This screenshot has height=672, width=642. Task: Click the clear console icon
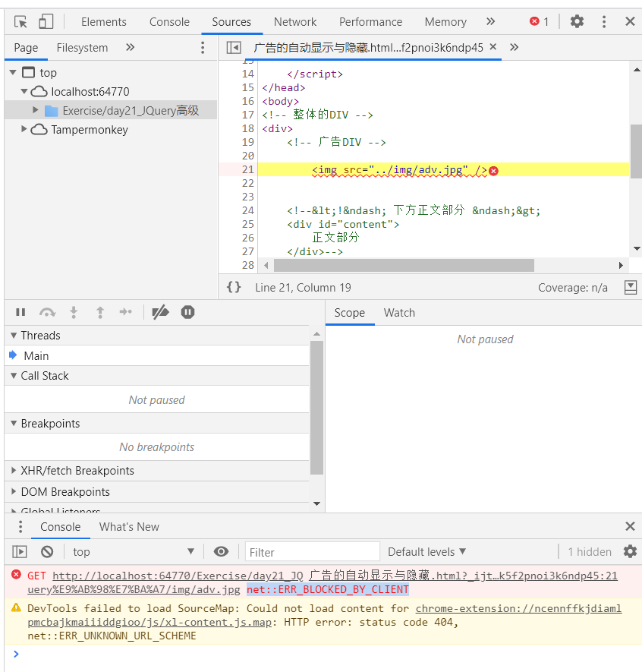(x=46, y=551)
